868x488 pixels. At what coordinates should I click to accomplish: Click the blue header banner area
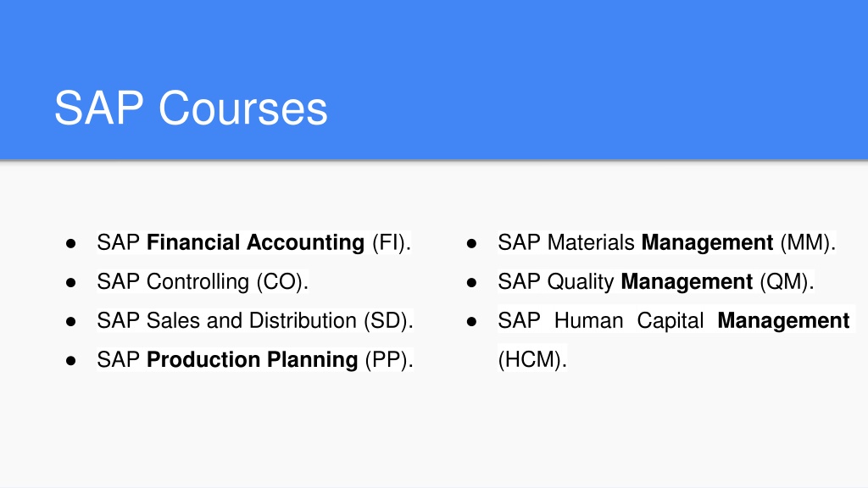click(434, 80)
